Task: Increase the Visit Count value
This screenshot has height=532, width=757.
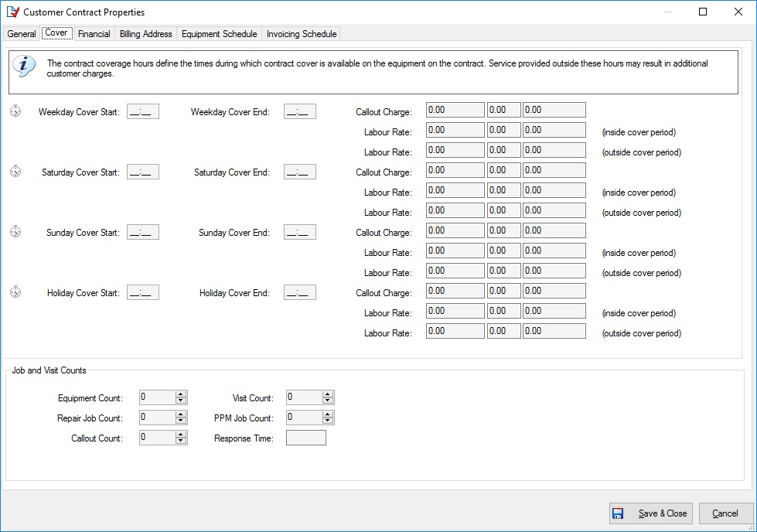Action: [x=328, y=394]
